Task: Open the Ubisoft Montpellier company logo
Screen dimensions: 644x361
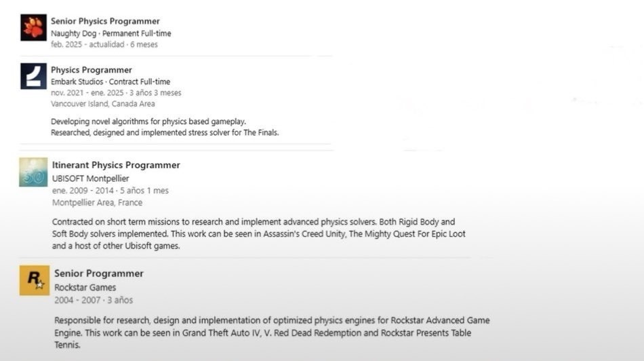Action: pyautogui.click(x=33, y=172)
